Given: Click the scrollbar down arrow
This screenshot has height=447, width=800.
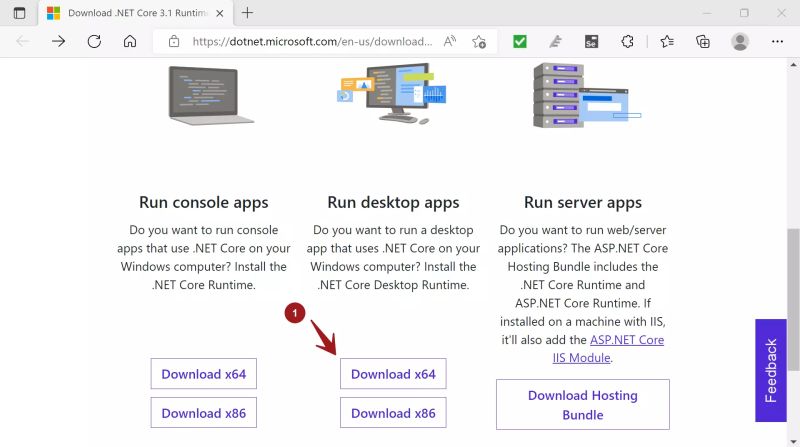Looking at the screenshot, I should (x=793, y=441).
